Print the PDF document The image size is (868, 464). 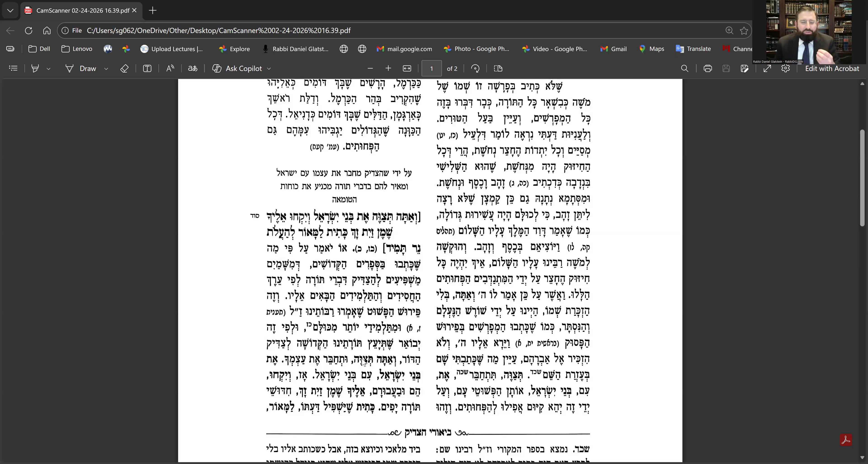pos(708,69)
